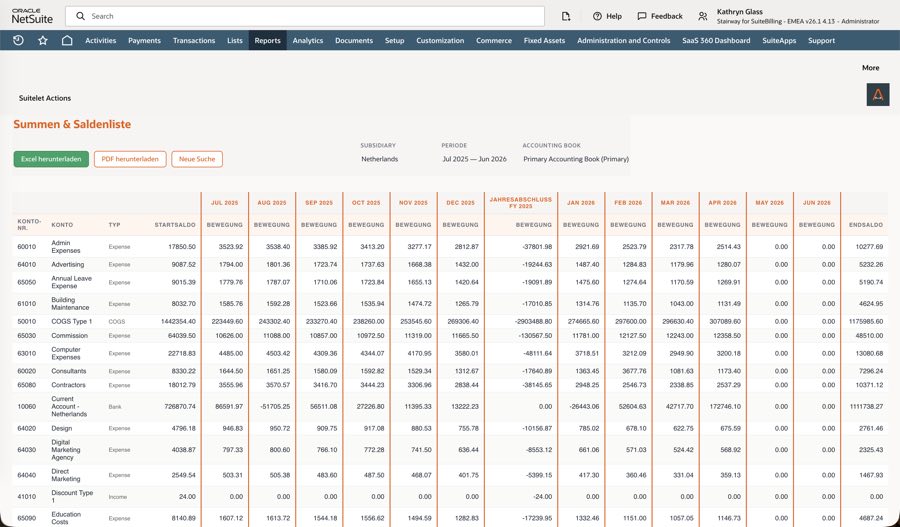The width and height of the screenshot is (900, 527).
Task: Open the Documents menu
Action: click(x=354, y=41)
